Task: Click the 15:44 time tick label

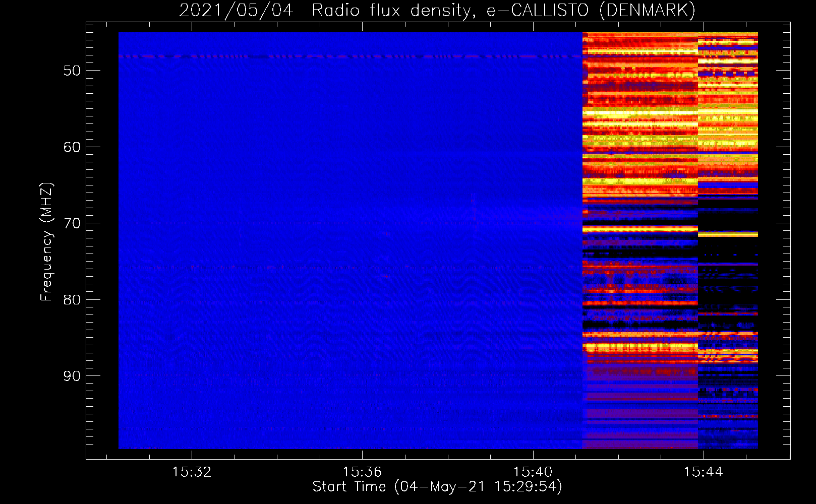Action: 703,472
